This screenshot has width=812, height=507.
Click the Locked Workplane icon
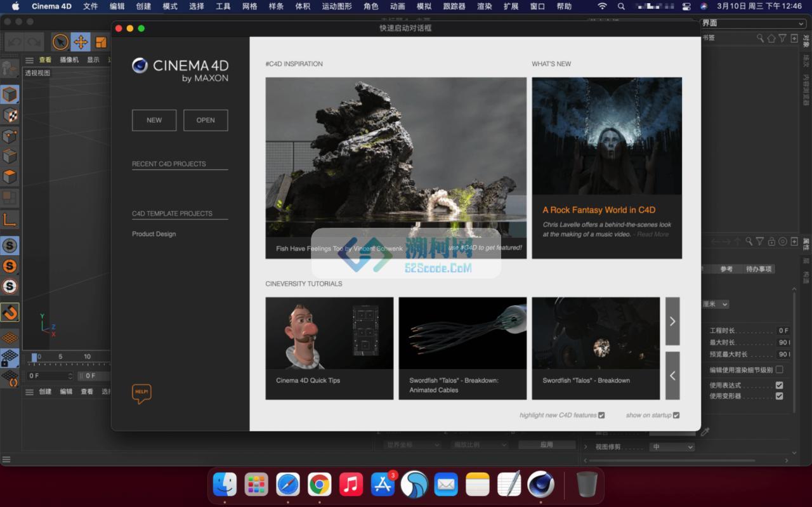(x=10, y=358)
